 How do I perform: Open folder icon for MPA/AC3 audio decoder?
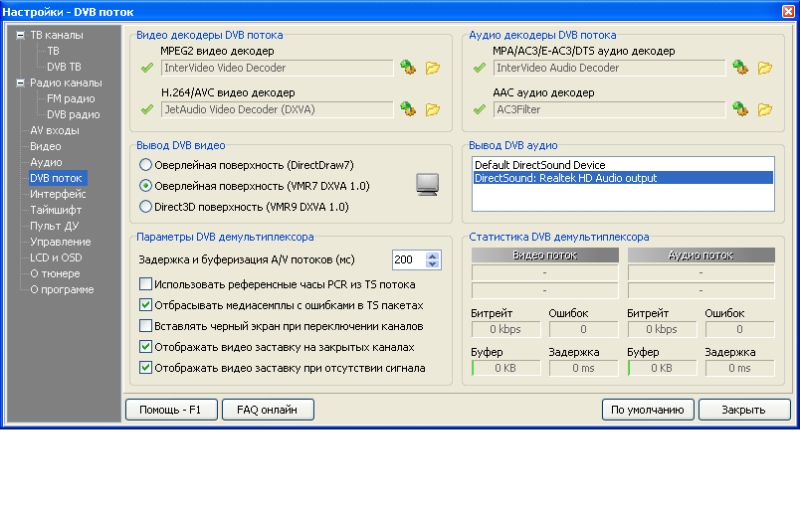click(x=765, y=68)
